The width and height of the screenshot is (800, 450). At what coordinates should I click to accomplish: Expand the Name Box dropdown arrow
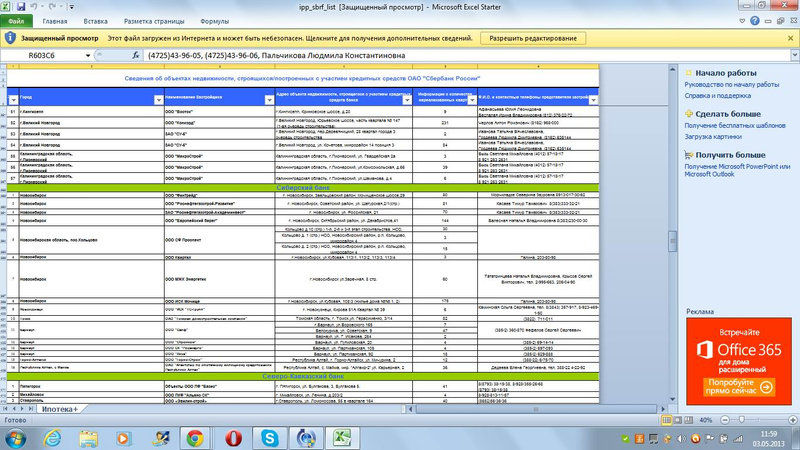pyautogui.click(x=89, y=56)
